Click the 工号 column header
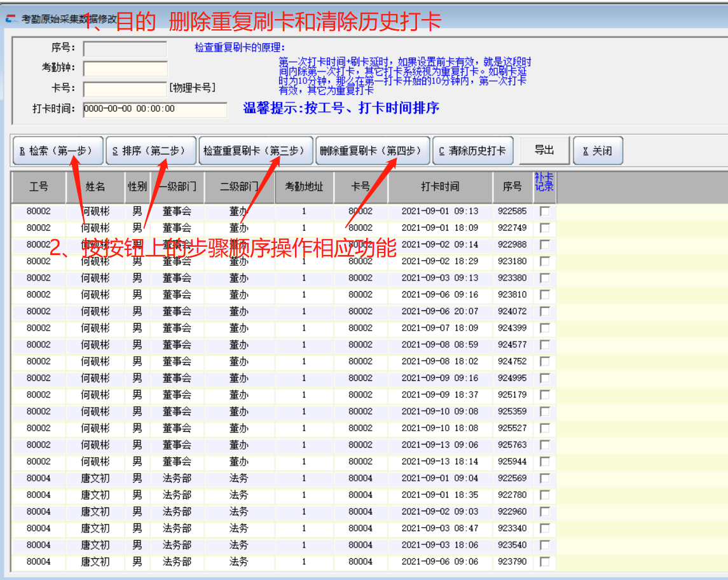This screenshot has width=728, height=580. pos(39,187)
